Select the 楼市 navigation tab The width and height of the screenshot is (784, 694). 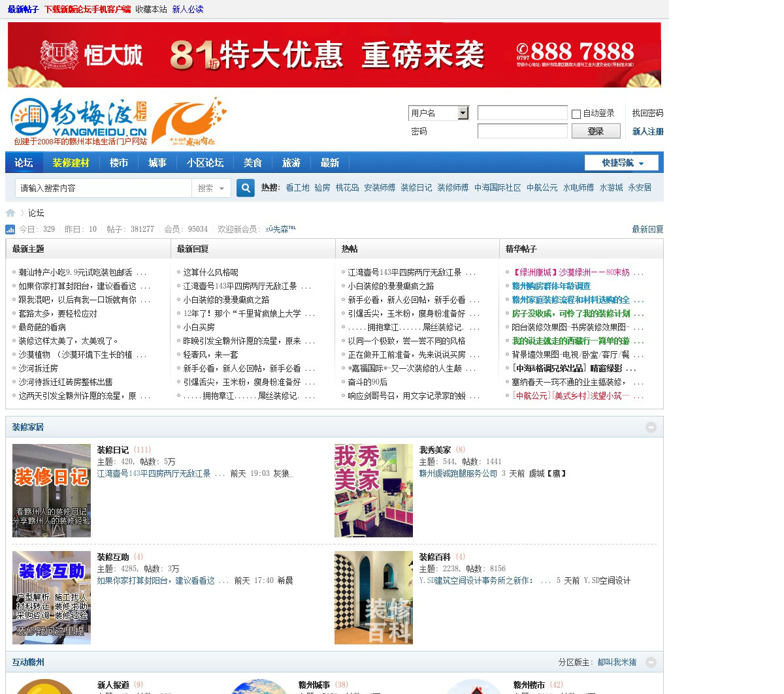(119, 163)
